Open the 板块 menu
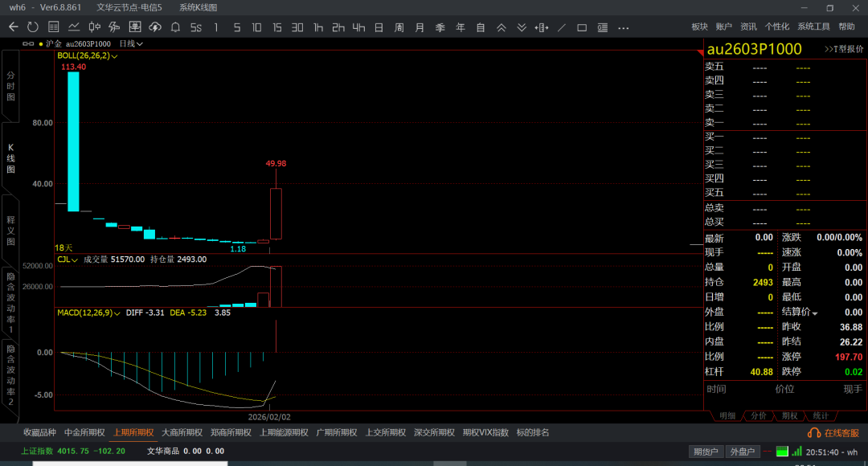The height and width of the screenshot is (466, 868). point(700,27)
